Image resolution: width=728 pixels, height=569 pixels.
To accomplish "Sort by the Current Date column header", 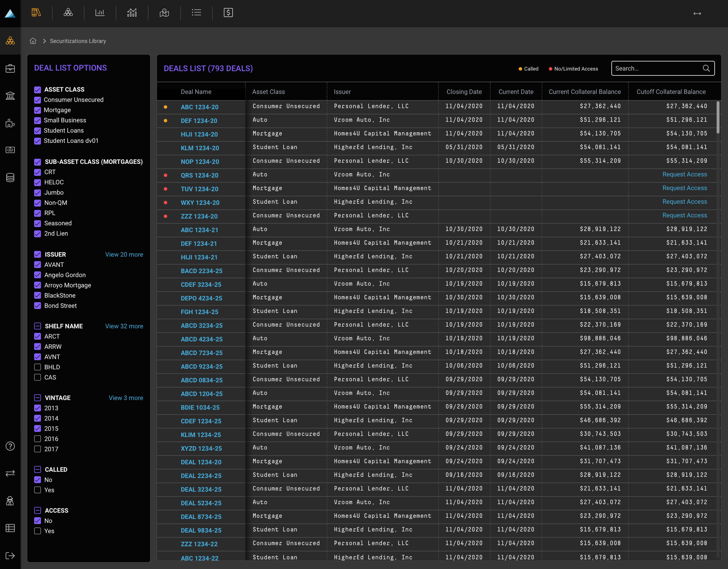I will coord(516,92).
